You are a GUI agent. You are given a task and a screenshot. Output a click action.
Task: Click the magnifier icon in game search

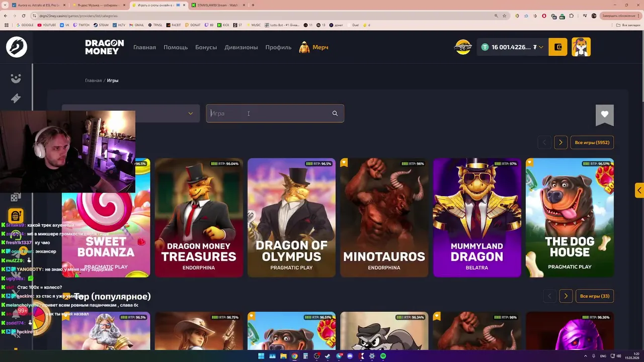(335, 114)
